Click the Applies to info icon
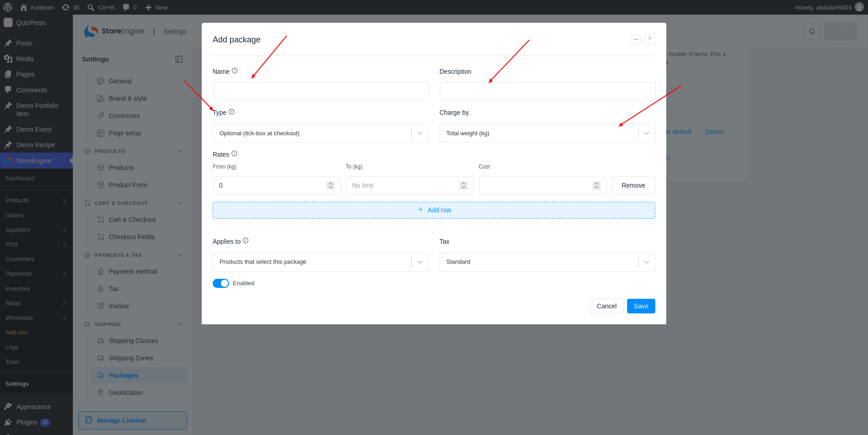The image size is (868, 435). point(245,241)
